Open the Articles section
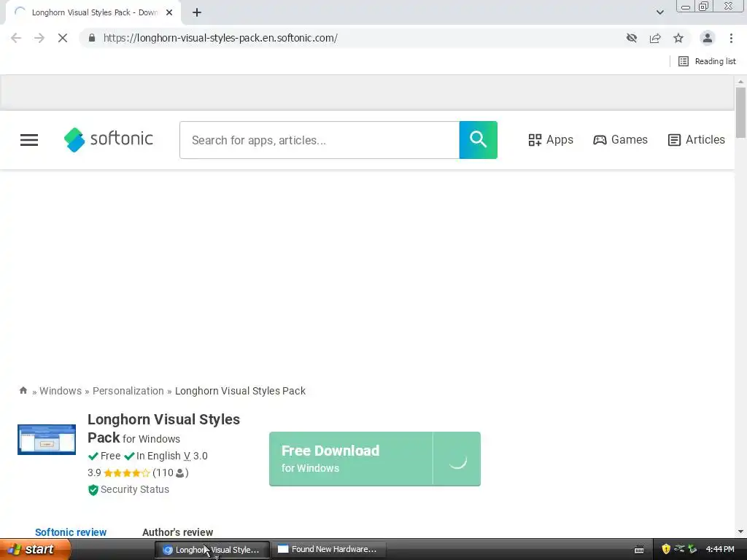This screenshot has width=747, height=560. point(697,139)
